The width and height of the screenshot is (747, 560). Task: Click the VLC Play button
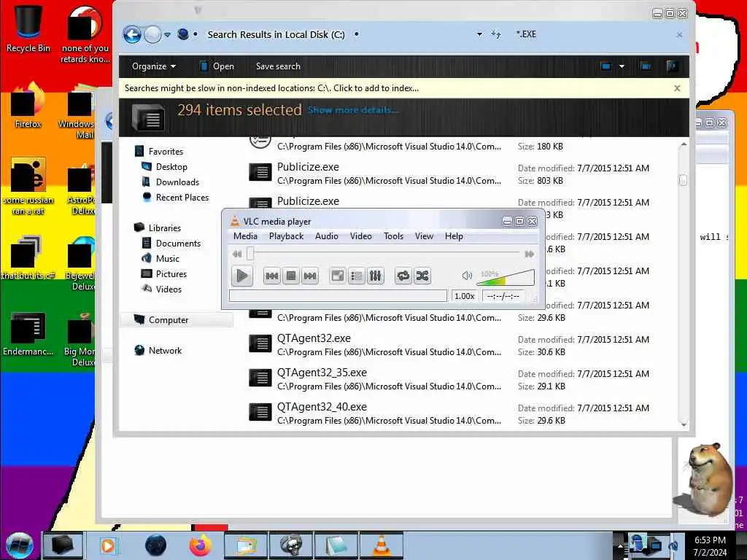coord(242,276)
